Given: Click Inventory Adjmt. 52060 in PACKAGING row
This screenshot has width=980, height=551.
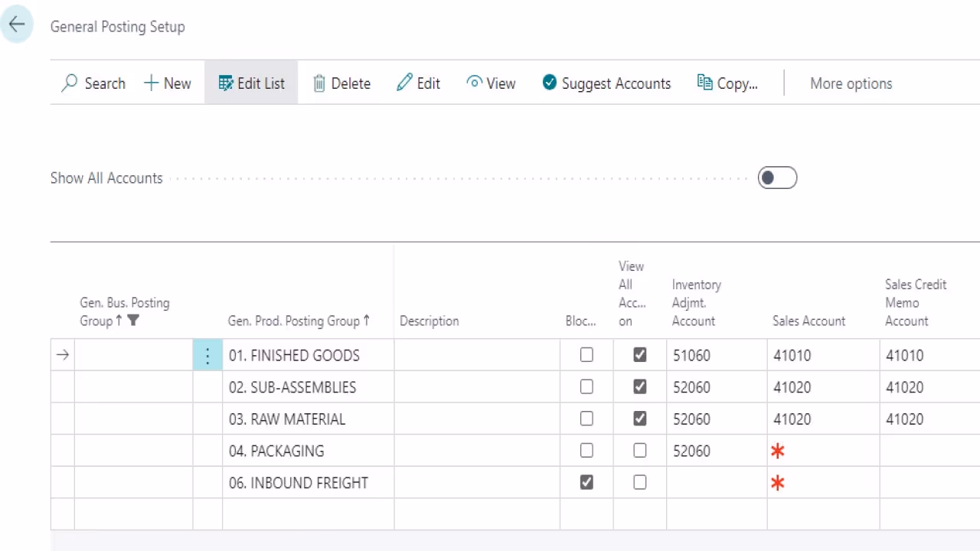Looking at the screenshot, I should pos(692,451).
